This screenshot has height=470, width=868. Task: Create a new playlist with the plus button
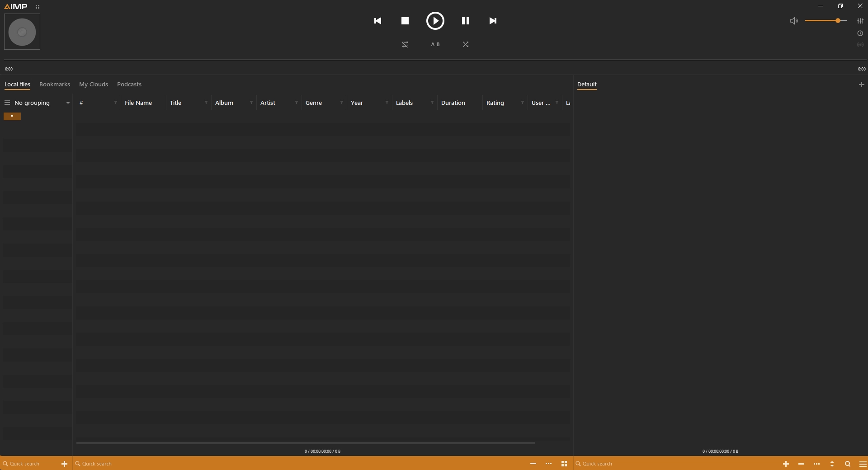pyautogui.click(x=862, y=85)
